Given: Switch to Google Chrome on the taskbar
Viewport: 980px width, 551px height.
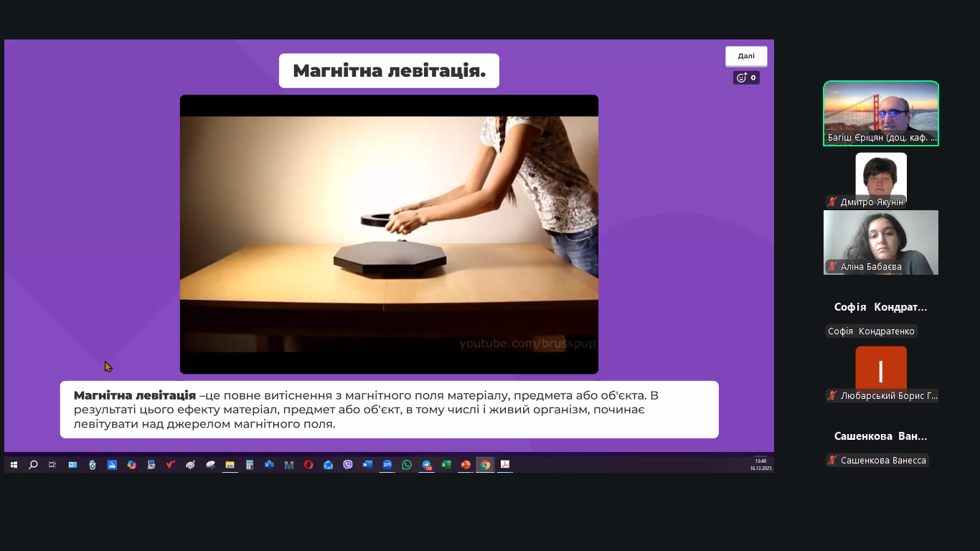Looking at the screenshot, I should tap(486, 465).
